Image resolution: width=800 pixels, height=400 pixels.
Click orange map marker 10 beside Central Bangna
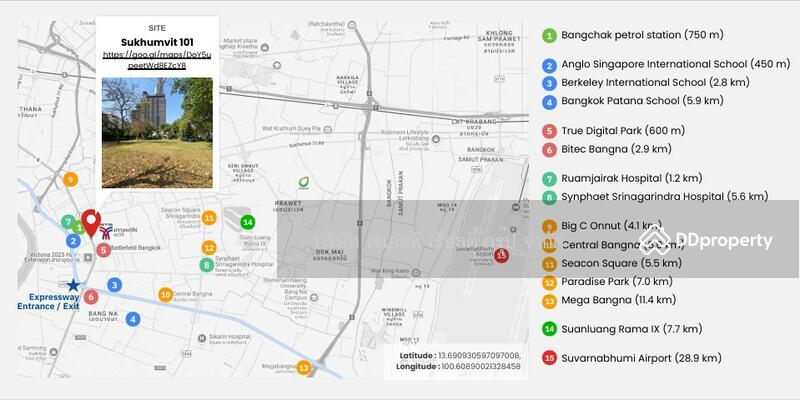[x=165, y=294]
